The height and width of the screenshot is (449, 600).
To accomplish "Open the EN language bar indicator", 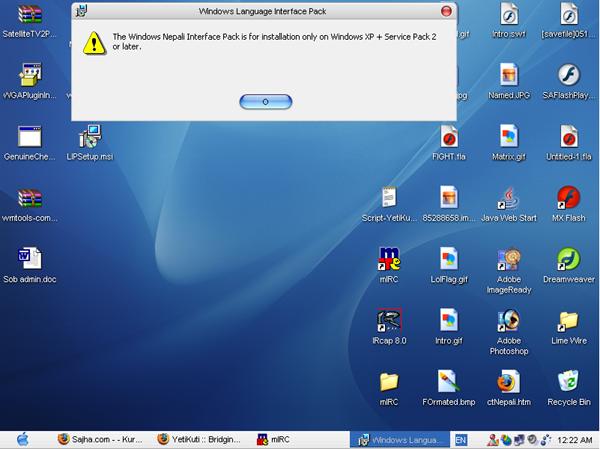I will coord(461,439).
